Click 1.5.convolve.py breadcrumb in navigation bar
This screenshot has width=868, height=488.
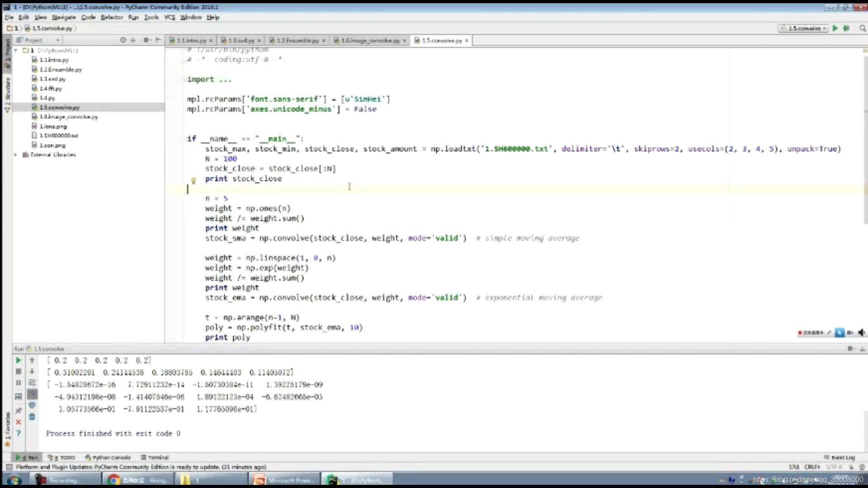(49, 28)
